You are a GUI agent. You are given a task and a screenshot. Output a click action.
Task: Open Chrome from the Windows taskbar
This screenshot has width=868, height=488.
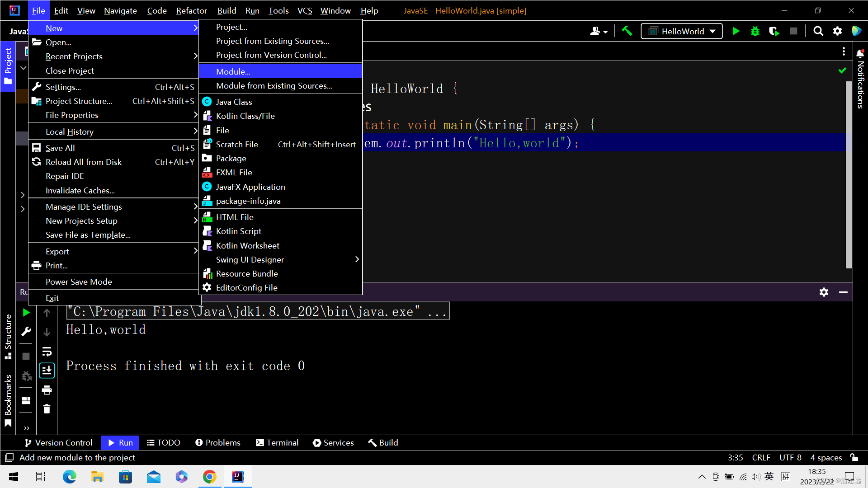[209, 477]
